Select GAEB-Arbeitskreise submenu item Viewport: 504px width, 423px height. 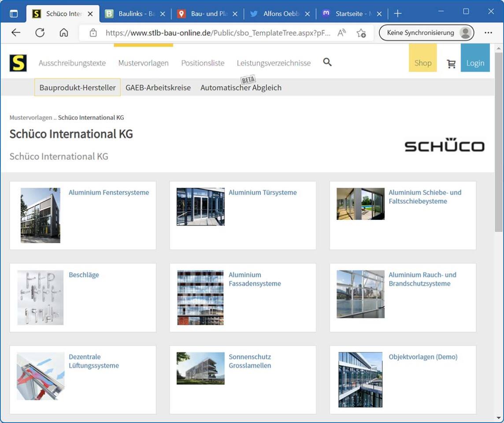click(x=158, y=88)
